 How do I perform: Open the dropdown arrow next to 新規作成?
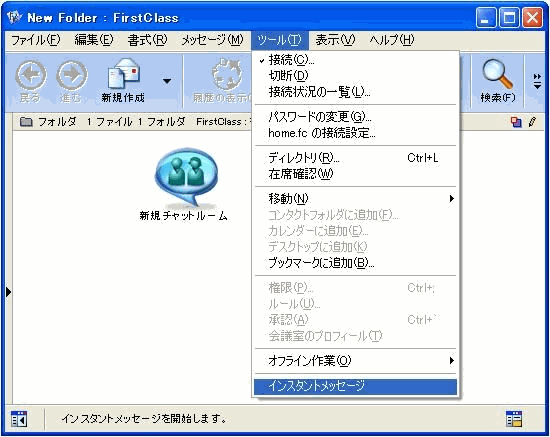click(167, 81)
